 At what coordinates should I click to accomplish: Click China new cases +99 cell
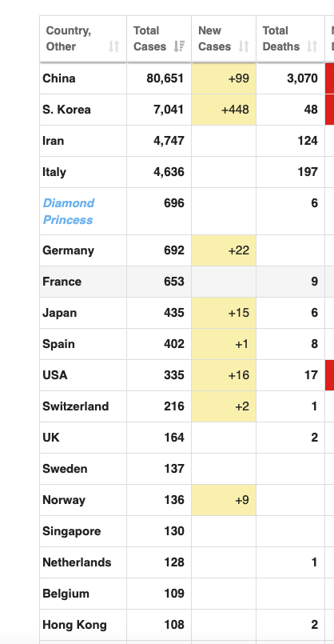tap(224, 78)
